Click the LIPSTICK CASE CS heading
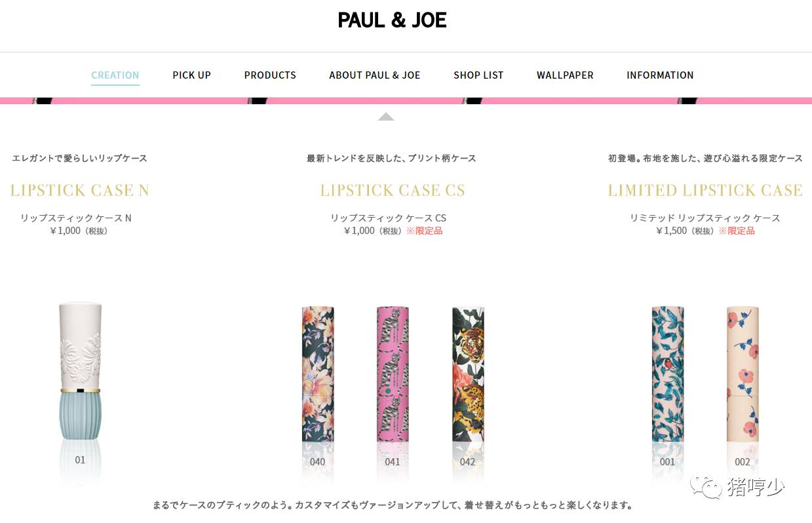The height and width of the screenshot is (523, 812). 393,190
